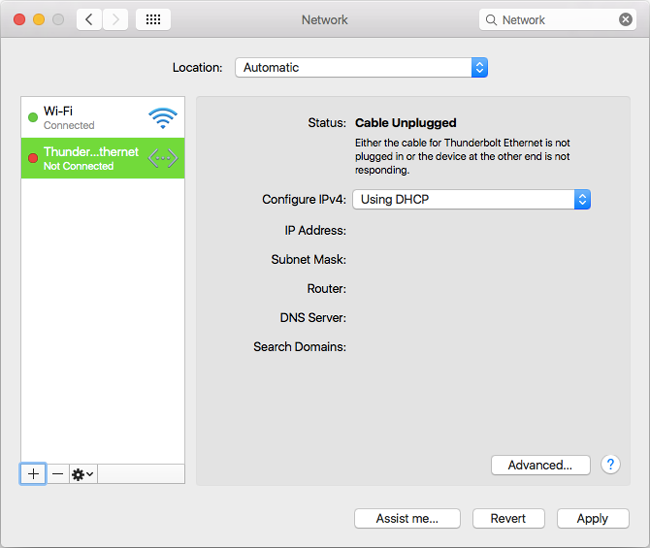The height and width of the screenshot is (548, 650).
Task: Open the Location dropdown
Action: 361,67
